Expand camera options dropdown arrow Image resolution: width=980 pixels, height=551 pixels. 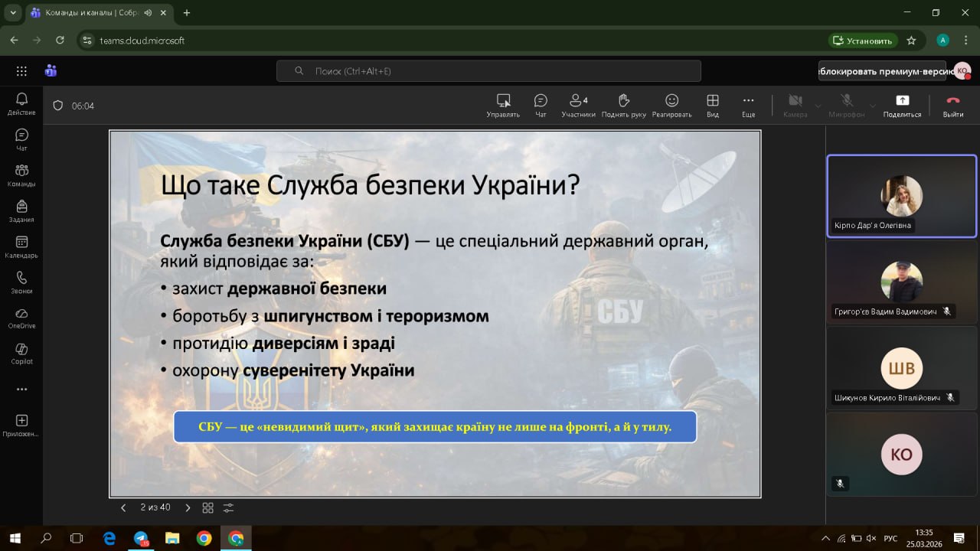pyautogui.click(x=818, y=106)
